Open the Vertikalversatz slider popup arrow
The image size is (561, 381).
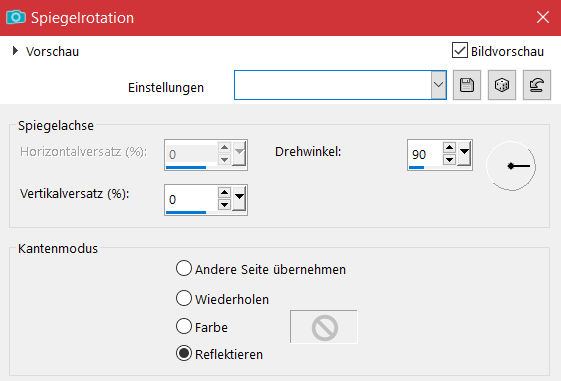pos(239,198)
